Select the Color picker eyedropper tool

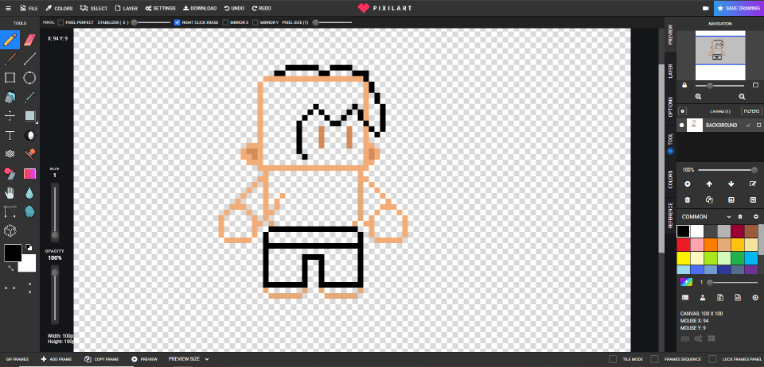(30, 97)
